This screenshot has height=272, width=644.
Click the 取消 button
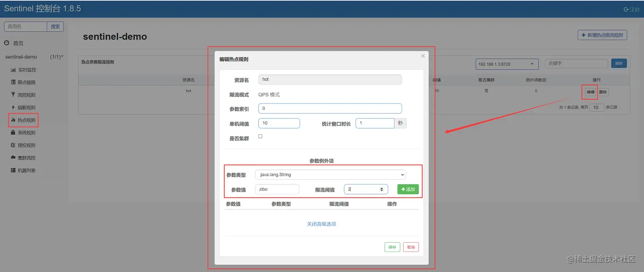(411, 247)
